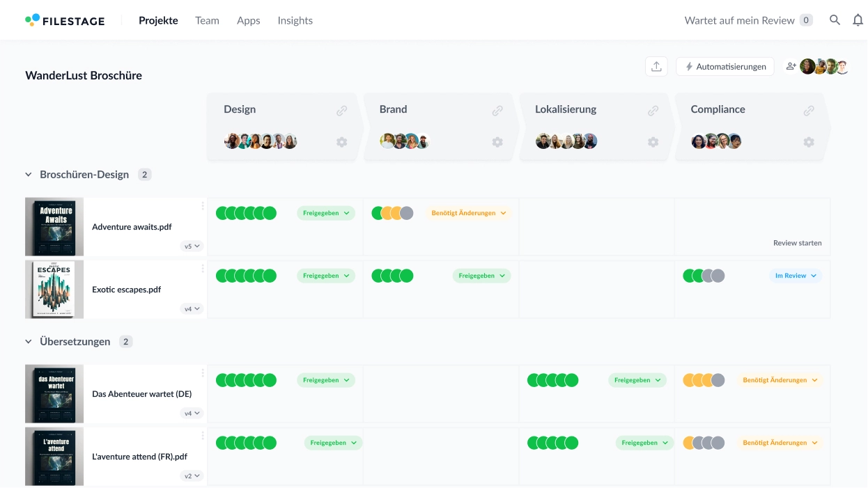
Task: Click the upload/share icon above the workflow
Action: tap(656, 65)
